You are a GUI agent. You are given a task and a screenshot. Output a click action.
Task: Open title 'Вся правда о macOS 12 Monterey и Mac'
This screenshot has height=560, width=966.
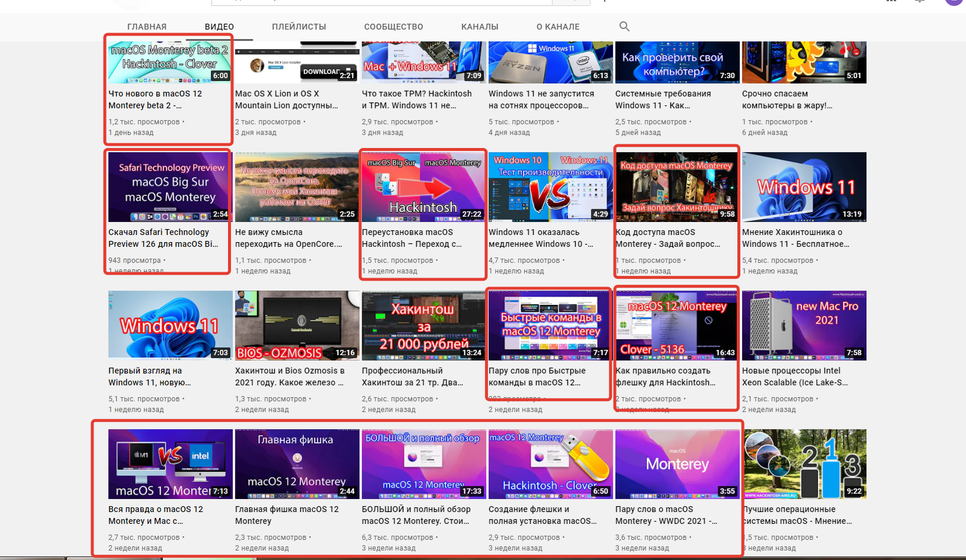tap(156, 515)
